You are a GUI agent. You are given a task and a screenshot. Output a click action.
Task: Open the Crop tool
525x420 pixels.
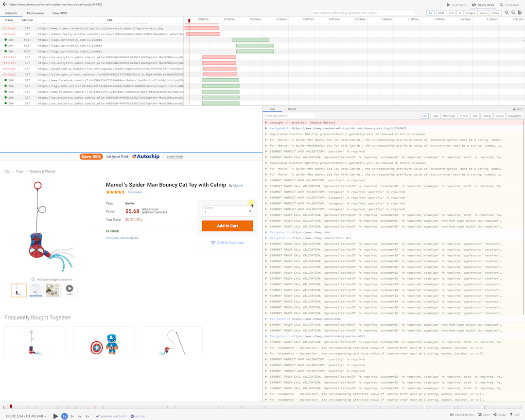(x=484, y=415)
